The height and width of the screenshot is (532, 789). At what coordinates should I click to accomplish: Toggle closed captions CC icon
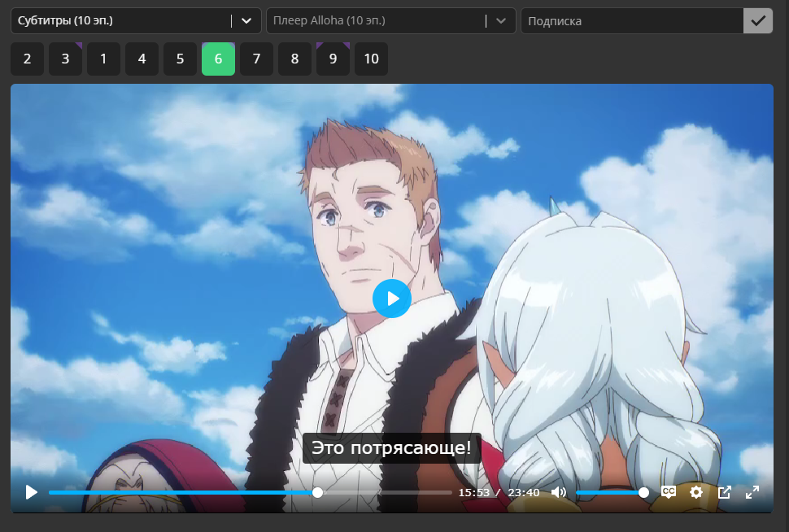click(x=669, y=492)
